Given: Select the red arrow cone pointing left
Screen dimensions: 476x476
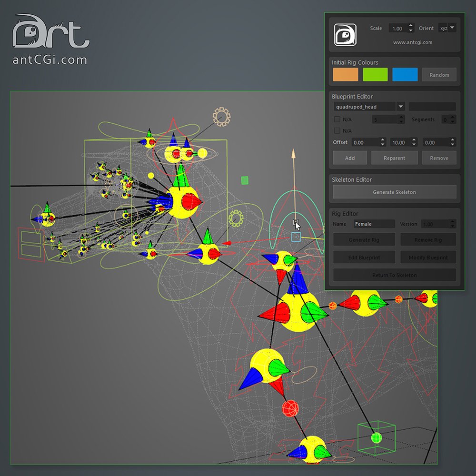Looking at the screenshot, I should point(227,243).
